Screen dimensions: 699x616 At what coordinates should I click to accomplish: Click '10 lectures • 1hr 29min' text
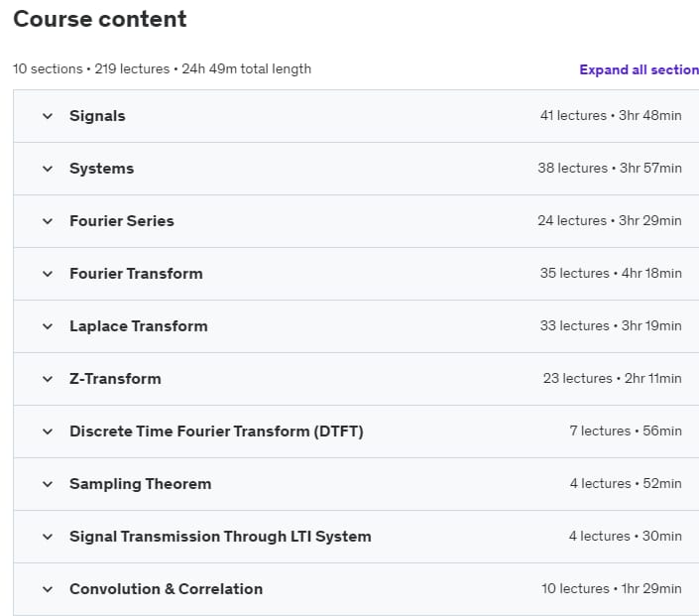point(611,589)
